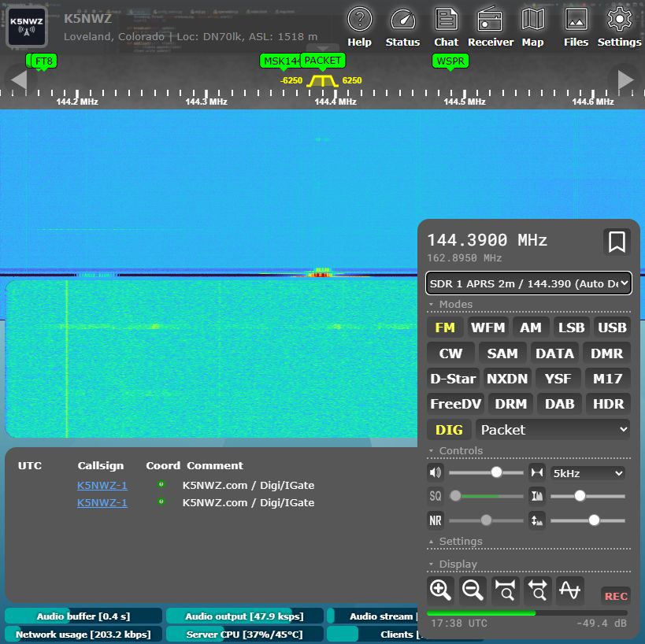Viewport: 645px width, 644px height.
Task: Toggle the Receiver panel icon
Action: point(491,27)
